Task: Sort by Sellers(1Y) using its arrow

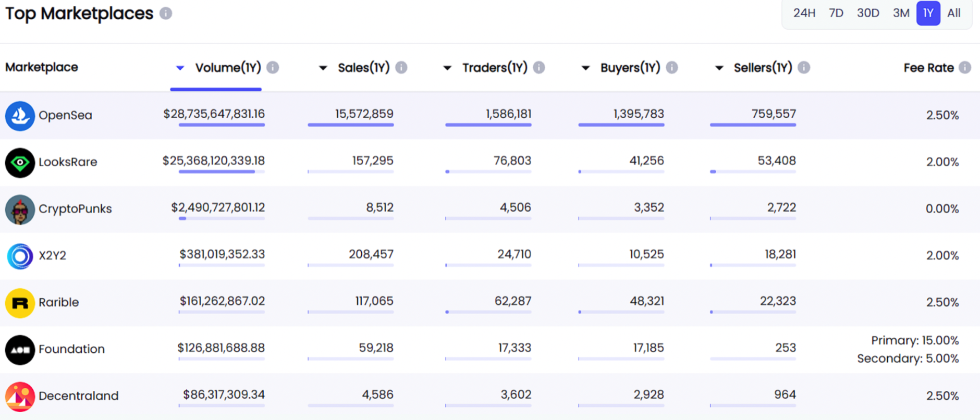Action: (x=719, y=68)
